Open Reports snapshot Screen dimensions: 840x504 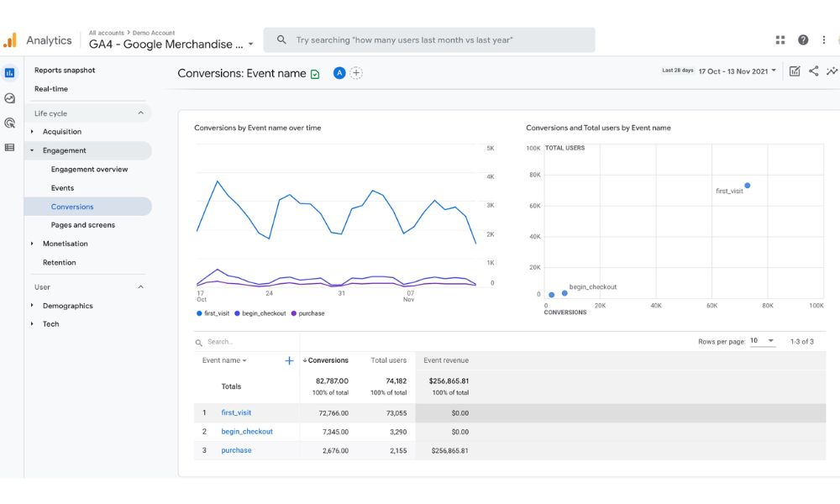pyautogui.click(x=65, y=71)
